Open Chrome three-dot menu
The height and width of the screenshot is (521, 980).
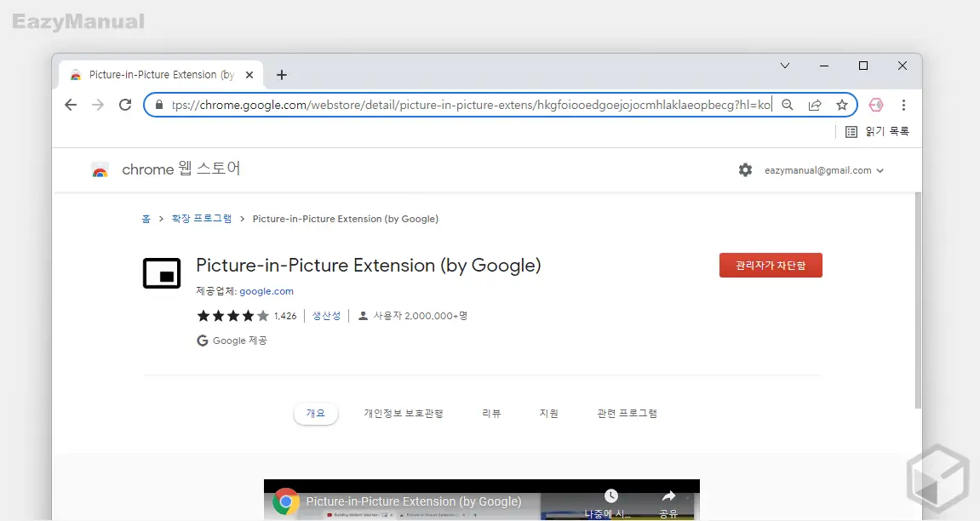(903, 105)
